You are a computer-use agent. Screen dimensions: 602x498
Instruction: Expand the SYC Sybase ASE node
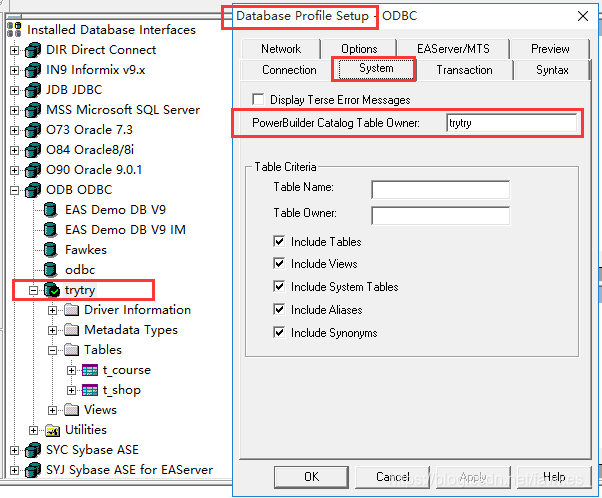tap(14, 450)
